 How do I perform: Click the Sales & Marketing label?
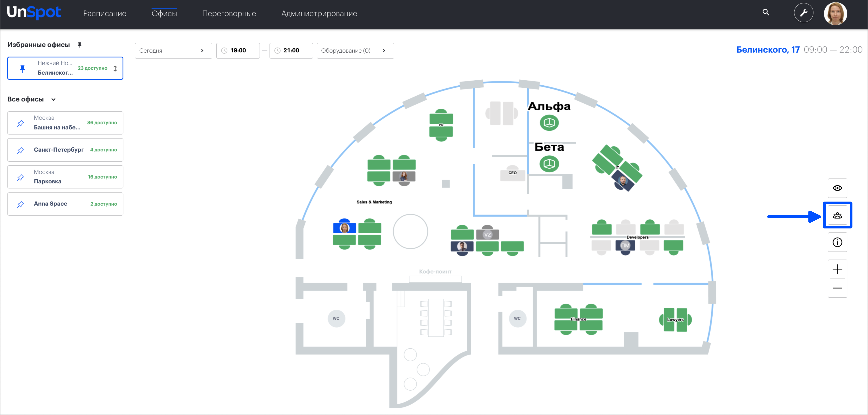(x=374, y=202)
